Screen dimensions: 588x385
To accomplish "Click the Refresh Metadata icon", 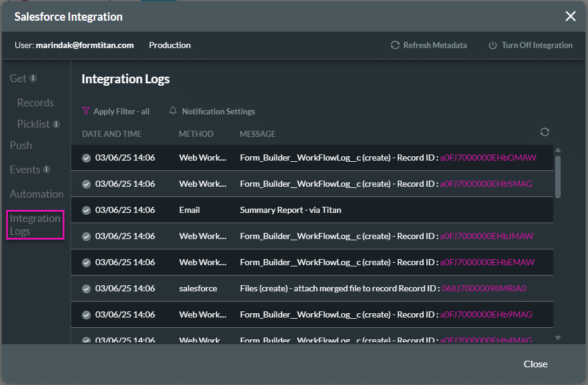I will coord(394,45).
